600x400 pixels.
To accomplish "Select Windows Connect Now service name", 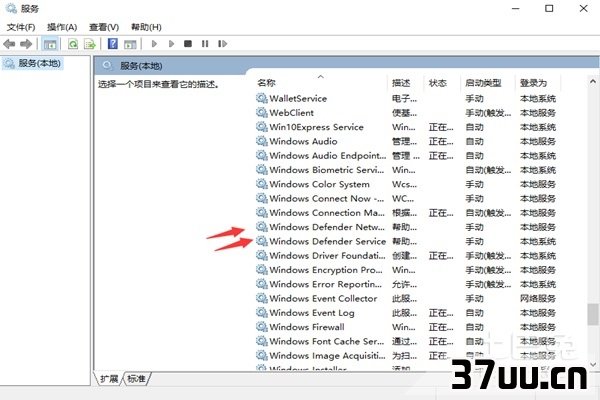I will (x=326, y=198).
